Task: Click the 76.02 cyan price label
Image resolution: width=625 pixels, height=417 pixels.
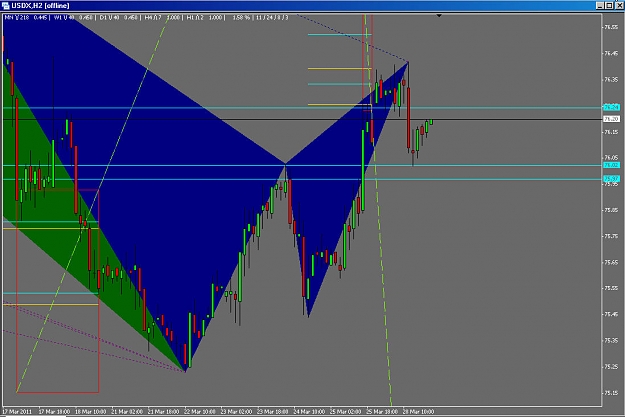Action: click(x=611, y=165)
